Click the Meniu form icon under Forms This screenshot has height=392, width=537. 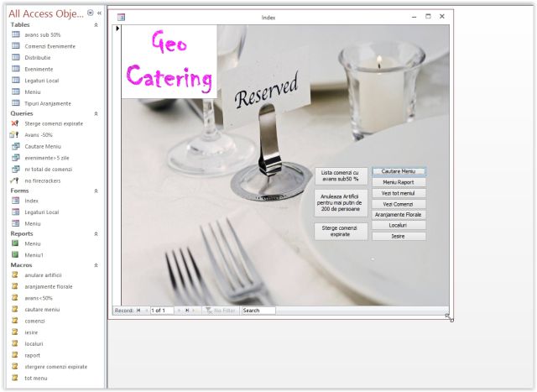[16, 223]
